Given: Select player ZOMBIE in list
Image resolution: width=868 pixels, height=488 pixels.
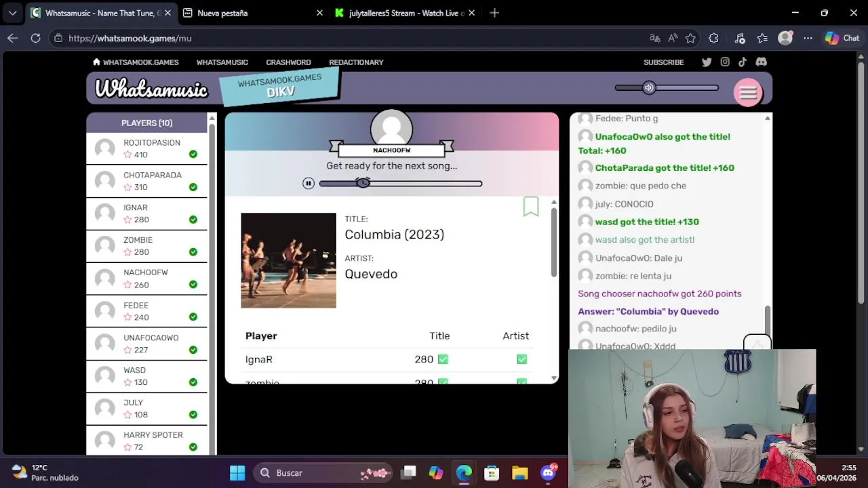Looking at the screenshot, I should point(146,246).
